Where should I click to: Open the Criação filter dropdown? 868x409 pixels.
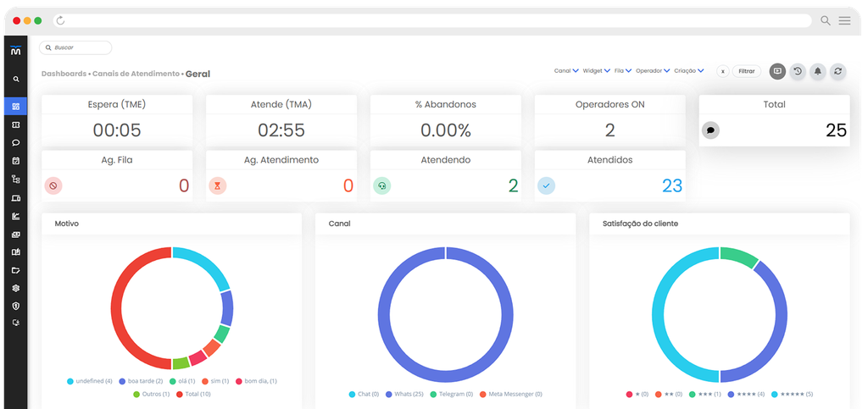click(x=689, y=71)
